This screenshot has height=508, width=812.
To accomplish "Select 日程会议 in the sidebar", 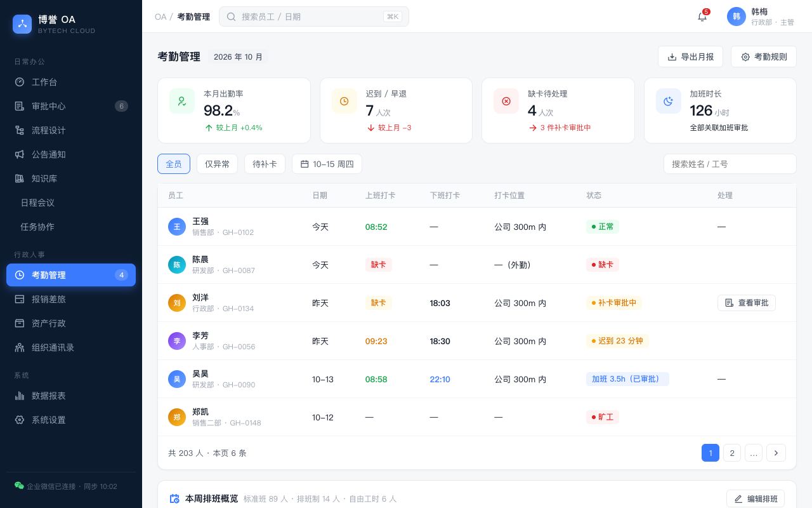I will pyautogui.click(x=71, y=203).
